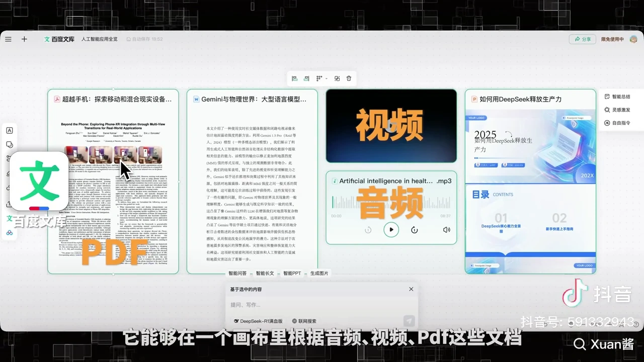Select the text box tool in sidebar

[x=10, y=131]
